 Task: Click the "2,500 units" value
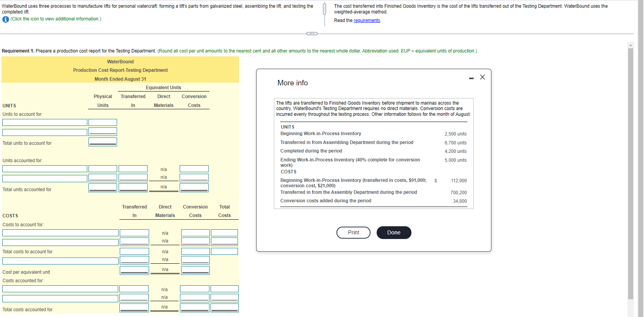click(x=455, y=134)
